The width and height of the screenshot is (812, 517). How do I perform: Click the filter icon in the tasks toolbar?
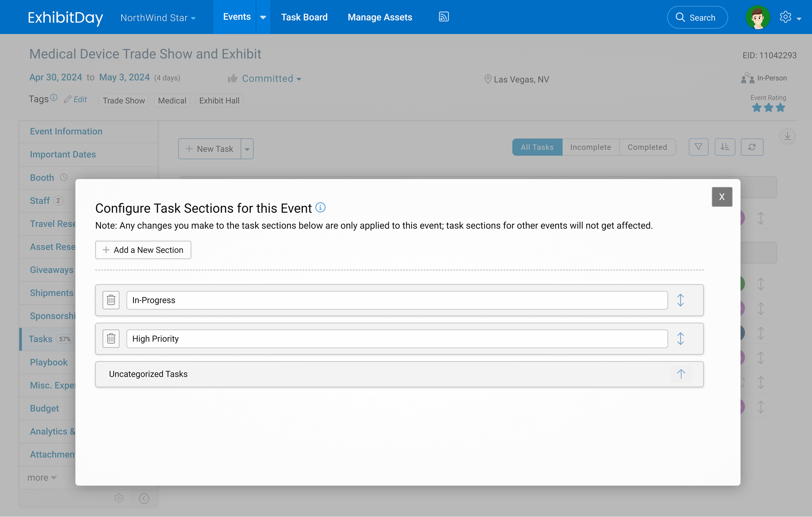pos(699,147)
